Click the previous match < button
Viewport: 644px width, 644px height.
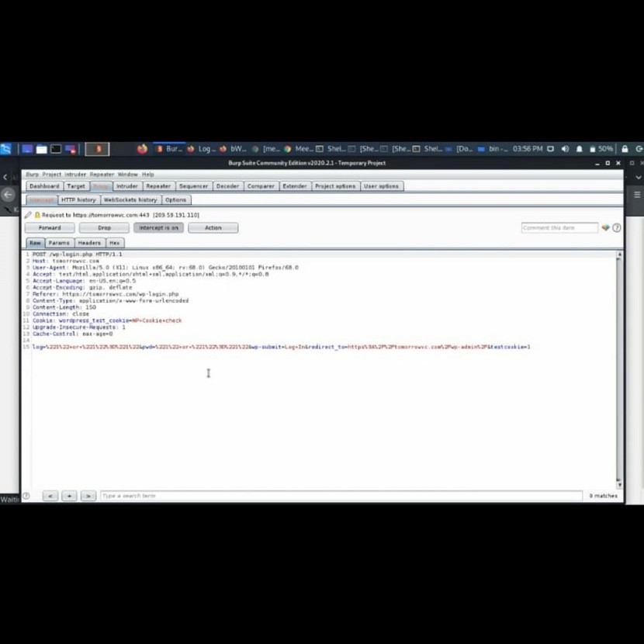(50, 496)
